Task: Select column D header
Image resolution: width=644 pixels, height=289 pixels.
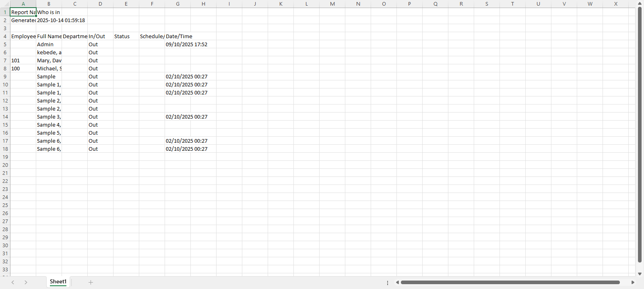Action: click(x=100, y=4)
